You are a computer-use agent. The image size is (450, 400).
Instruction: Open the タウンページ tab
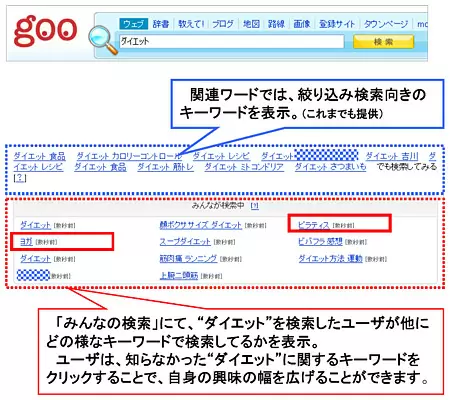[386, 24]
